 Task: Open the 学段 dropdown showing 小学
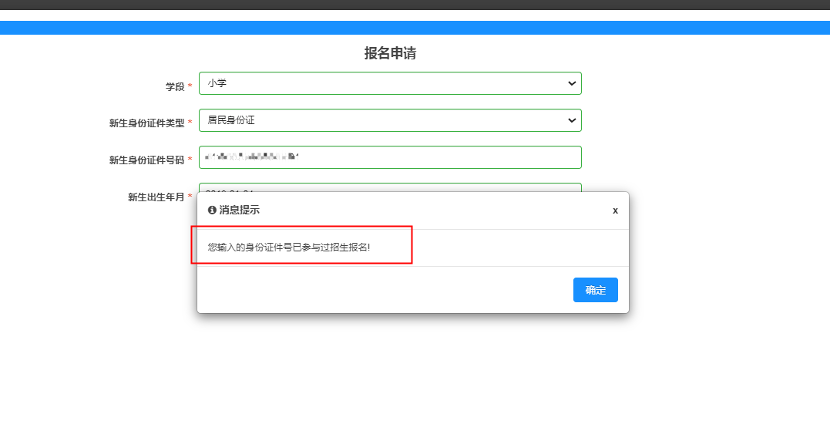tap(380, 84)
